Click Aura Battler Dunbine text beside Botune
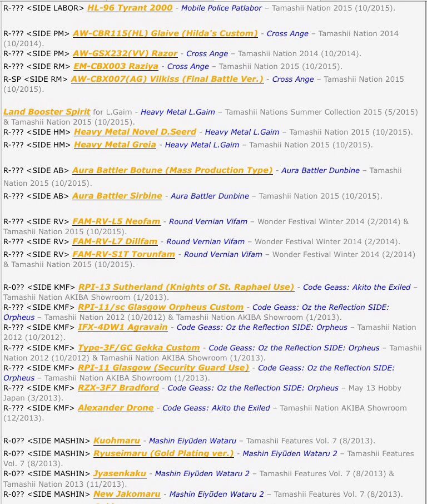The image size is (427, 504). click(320, 170)
